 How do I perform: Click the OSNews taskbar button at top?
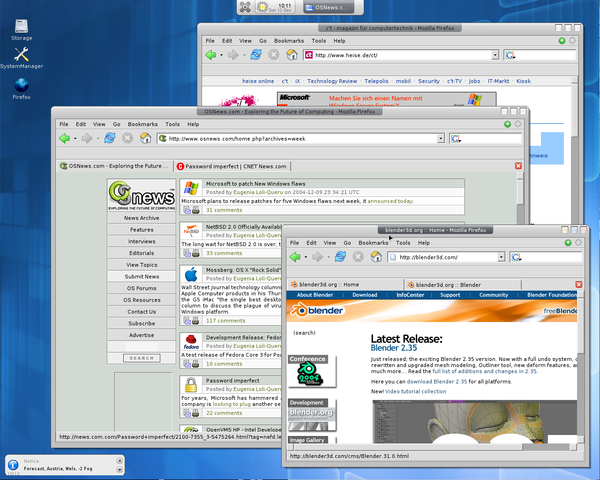[328, 7]
